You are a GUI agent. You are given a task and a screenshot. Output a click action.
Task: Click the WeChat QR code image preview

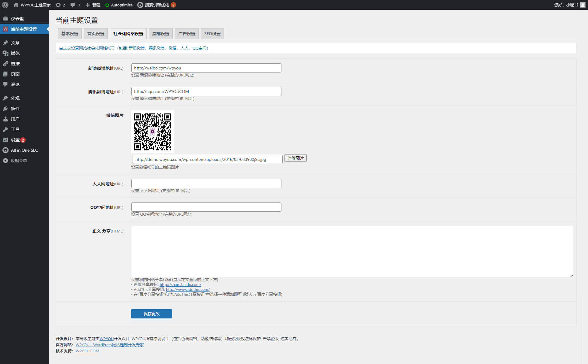click(x=153, y=132)
